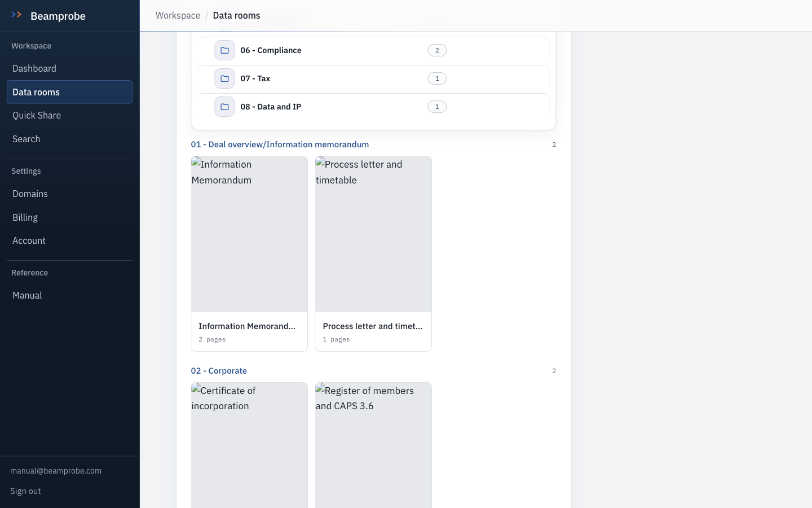Open the Process letter and timetable thumbnail

(x=373, y=234)
